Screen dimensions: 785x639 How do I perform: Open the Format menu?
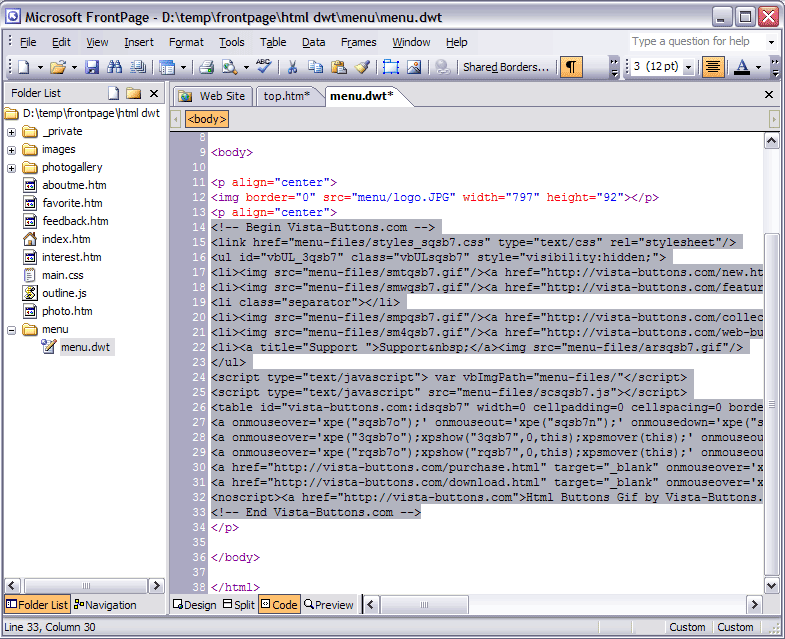(186, 42)
